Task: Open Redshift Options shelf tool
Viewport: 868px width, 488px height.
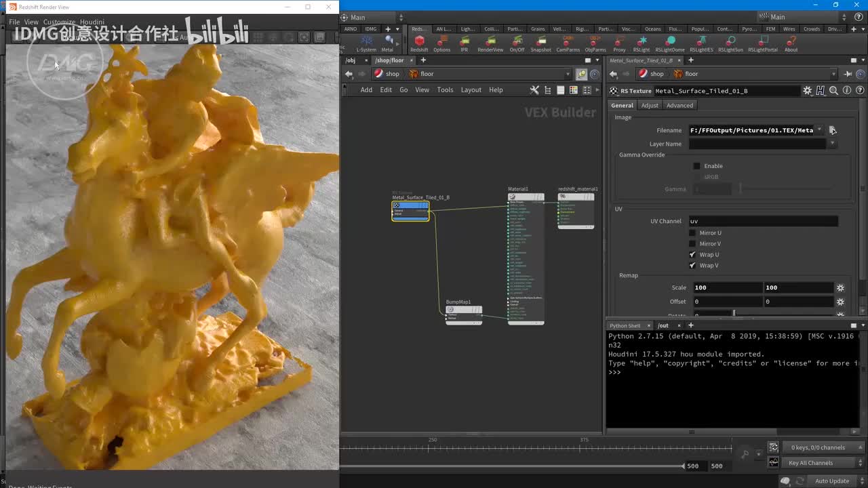Action: pos(441,44)
